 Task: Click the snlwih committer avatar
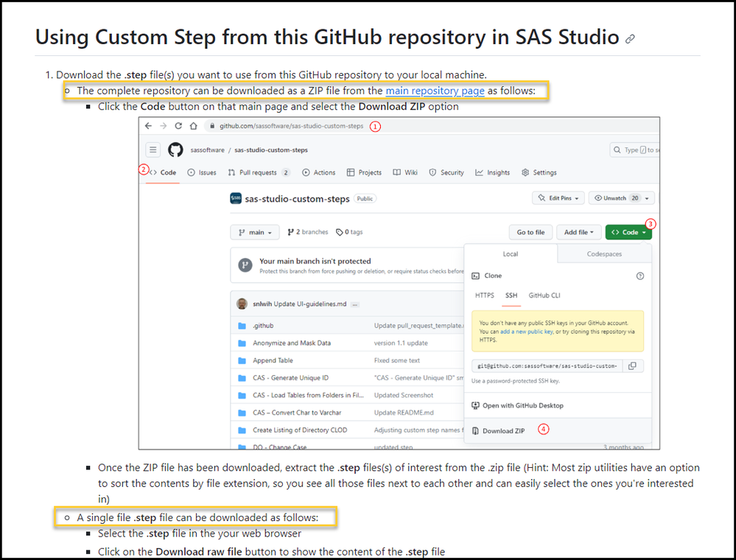pos(242,304)
